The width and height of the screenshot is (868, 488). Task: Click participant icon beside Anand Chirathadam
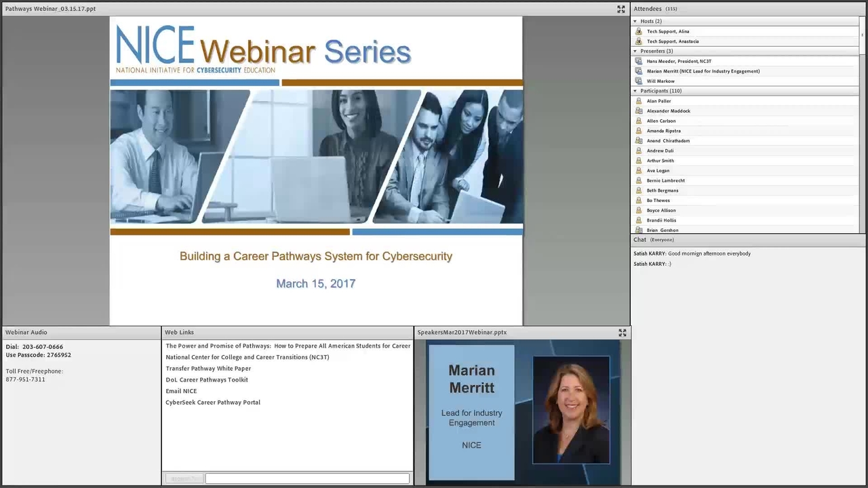[x=638, y=141]
